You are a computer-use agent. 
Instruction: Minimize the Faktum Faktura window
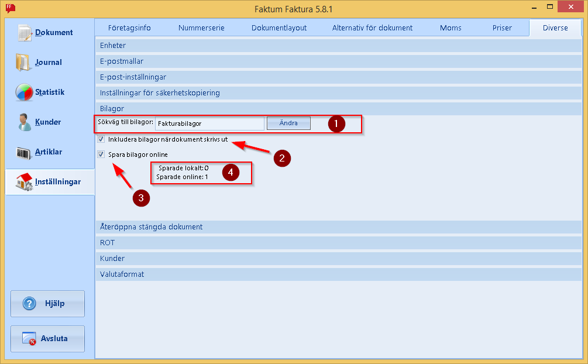[x=534, y=7]
